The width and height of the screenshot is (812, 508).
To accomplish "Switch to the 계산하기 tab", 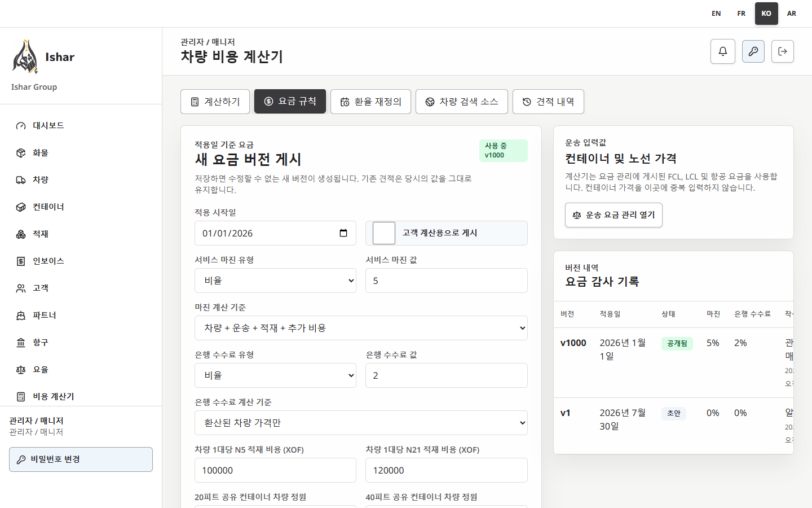I will (215, 102).
